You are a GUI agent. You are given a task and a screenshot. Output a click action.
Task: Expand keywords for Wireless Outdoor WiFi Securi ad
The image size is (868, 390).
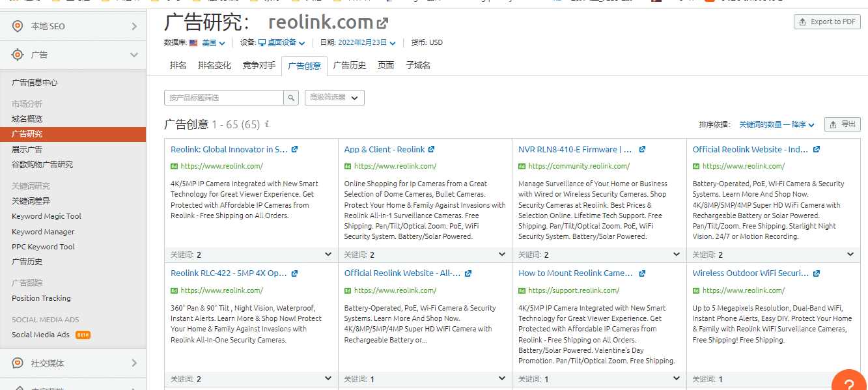(774, 379)
